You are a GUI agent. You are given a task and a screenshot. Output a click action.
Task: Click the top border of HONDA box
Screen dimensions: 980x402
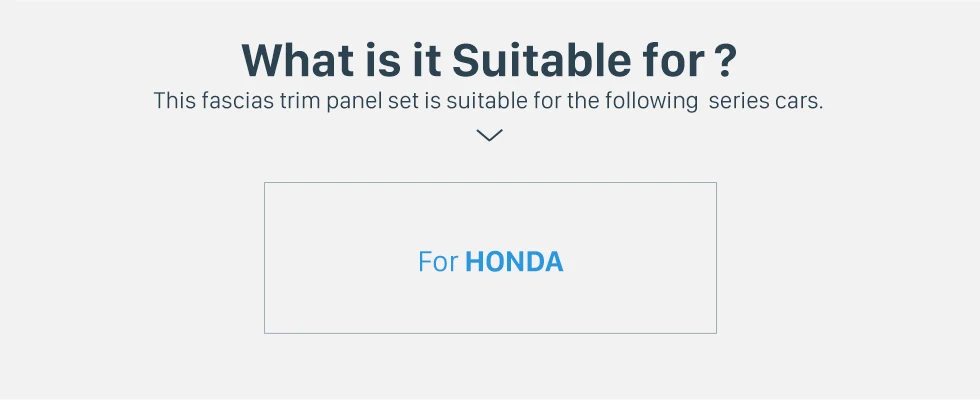click(490, 183)
